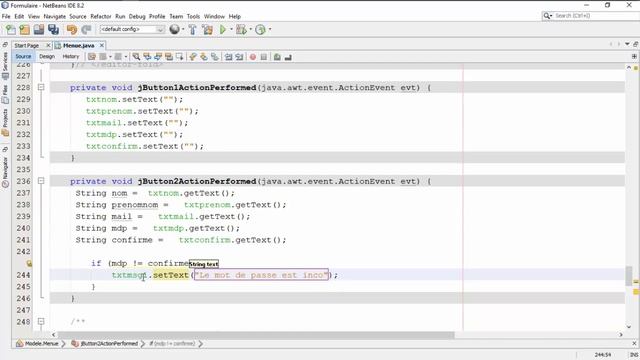Open the Files side panel
This screenshot has height=360, width=640.
point(5,94)
